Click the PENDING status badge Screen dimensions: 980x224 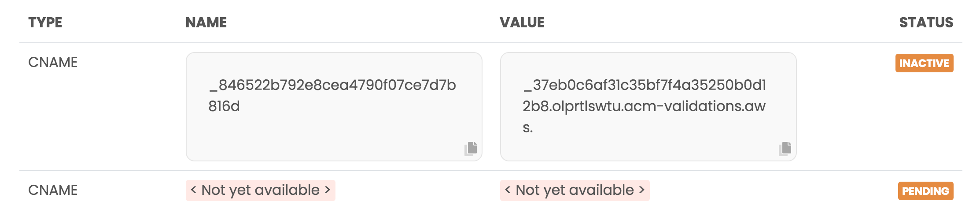click(925, 191)
